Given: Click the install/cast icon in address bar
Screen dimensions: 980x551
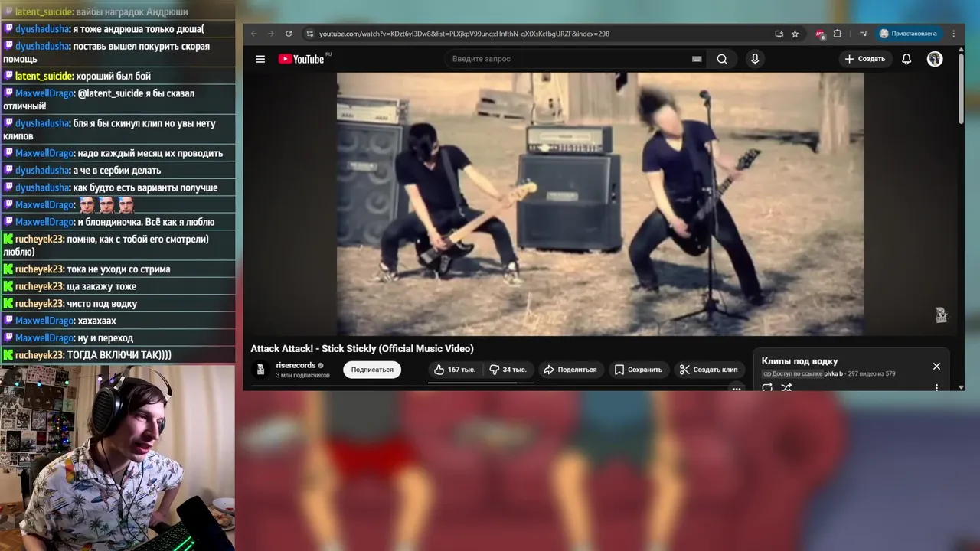Looking at the screenshot, I should [779, 34].
